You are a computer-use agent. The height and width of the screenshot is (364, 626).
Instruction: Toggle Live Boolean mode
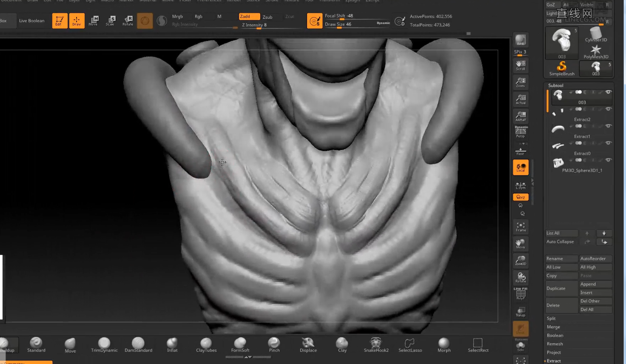[31, 20]
